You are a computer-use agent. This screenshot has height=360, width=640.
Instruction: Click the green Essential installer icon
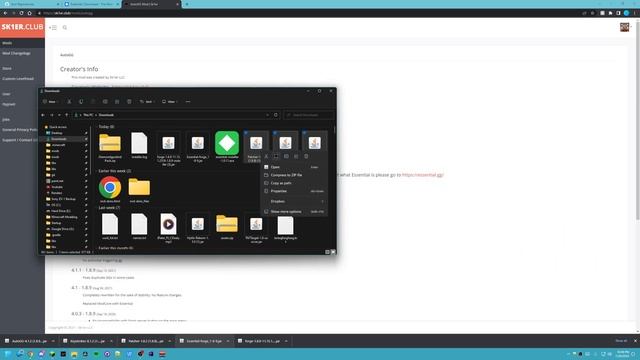[x=227, y=143]
